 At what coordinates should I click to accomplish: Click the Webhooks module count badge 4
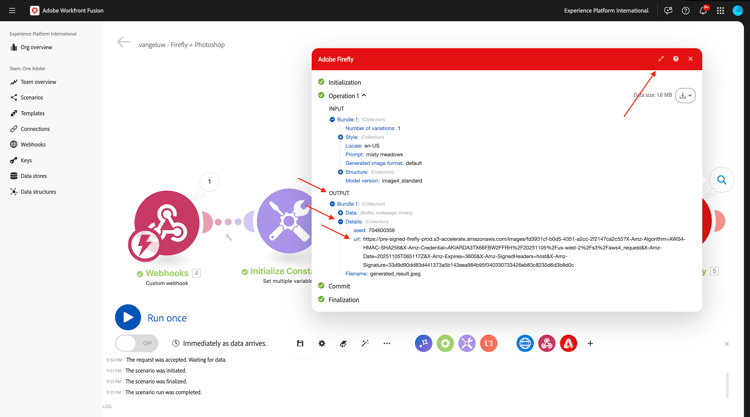pos(196,273)
